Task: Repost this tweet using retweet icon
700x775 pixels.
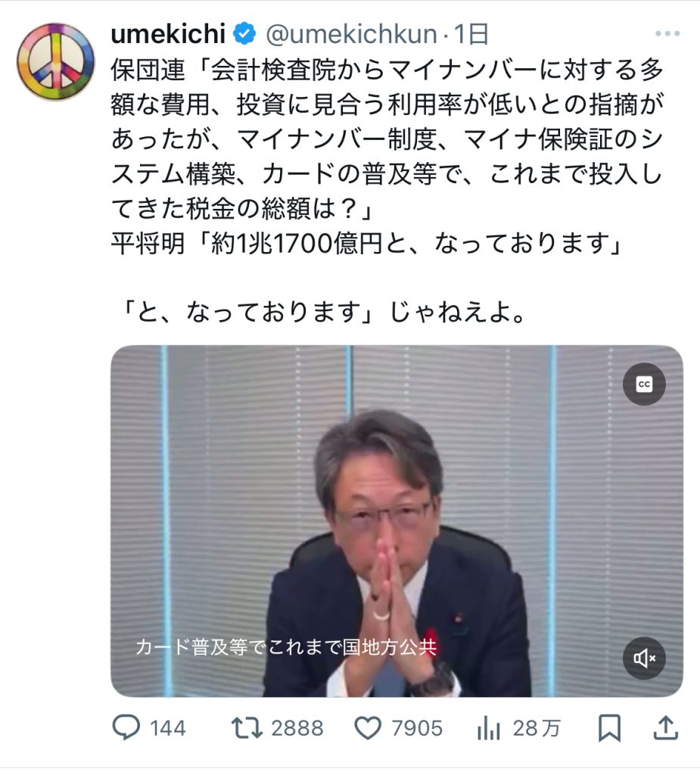Action: pos(247,728)
